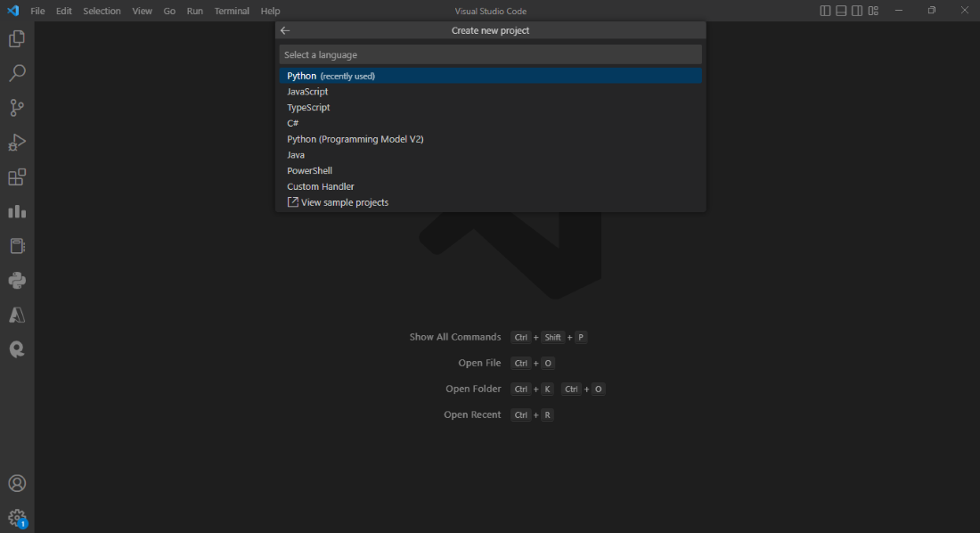Image resolution: width=980 pixels, height=533 pixels.
Task: Click the VS Code logo in title bar
Action: click(13, 11)
